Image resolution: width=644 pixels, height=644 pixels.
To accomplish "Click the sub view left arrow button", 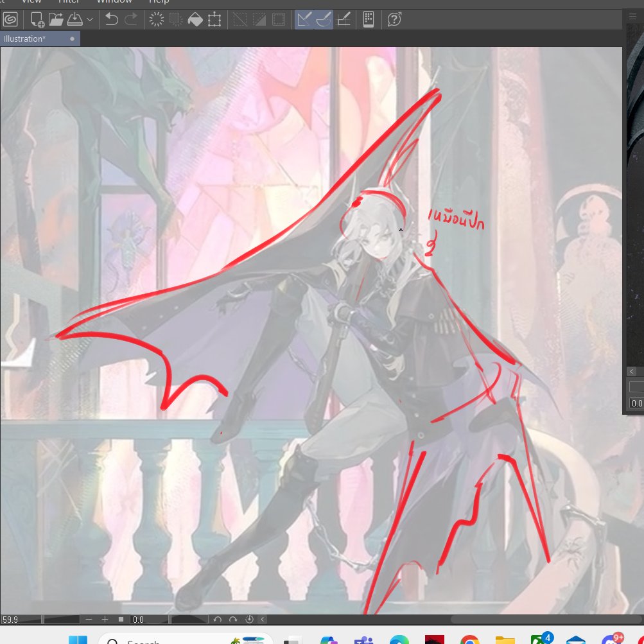I will pos(632,372).
